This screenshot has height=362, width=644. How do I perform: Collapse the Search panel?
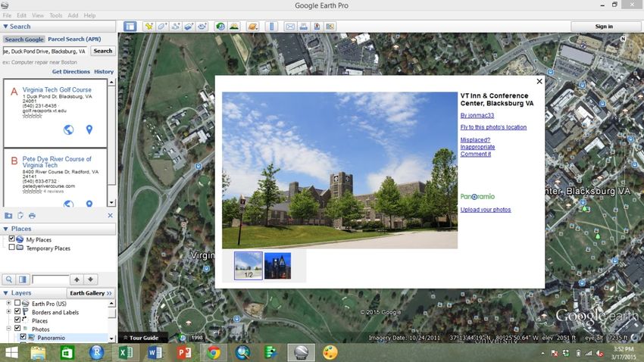click(5, 27)
